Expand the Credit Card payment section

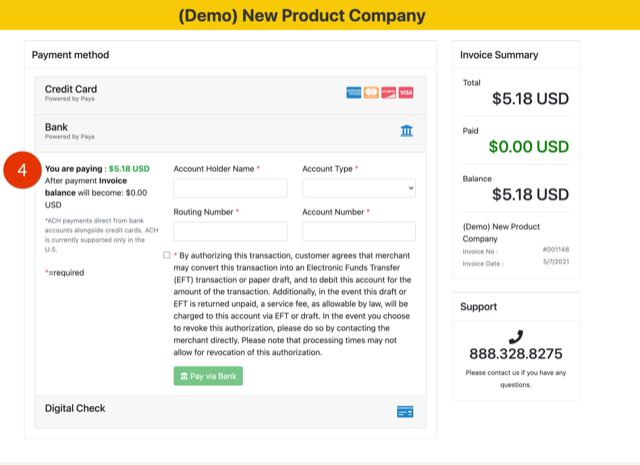71,89
